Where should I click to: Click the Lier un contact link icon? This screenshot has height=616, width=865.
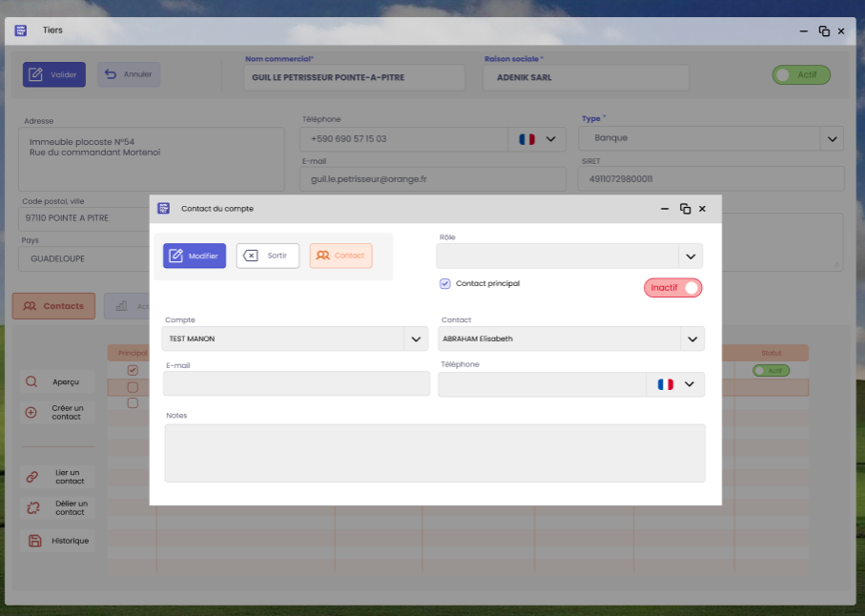[x=31, y=477]
